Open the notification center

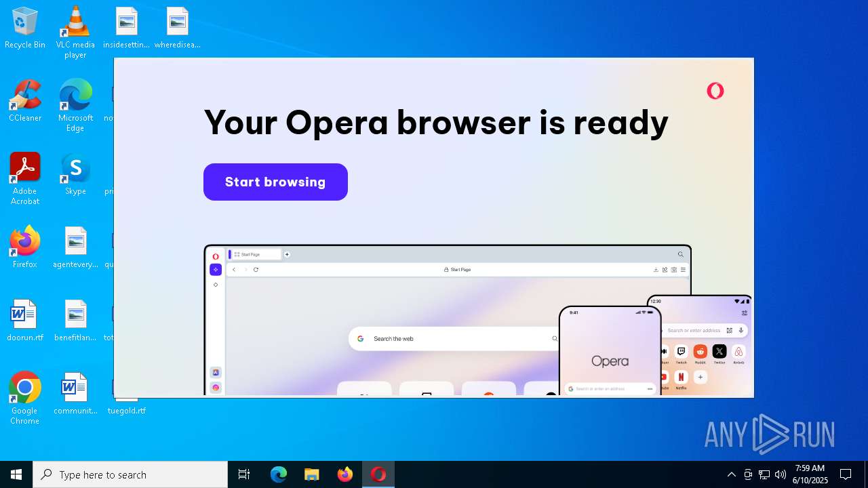(x=846, y=474)
